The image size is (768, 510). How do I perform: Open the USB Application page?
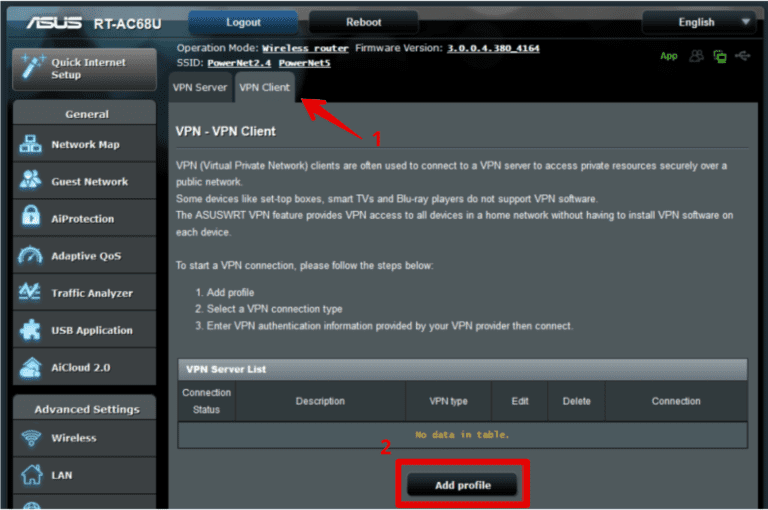(x=85, y=330)
